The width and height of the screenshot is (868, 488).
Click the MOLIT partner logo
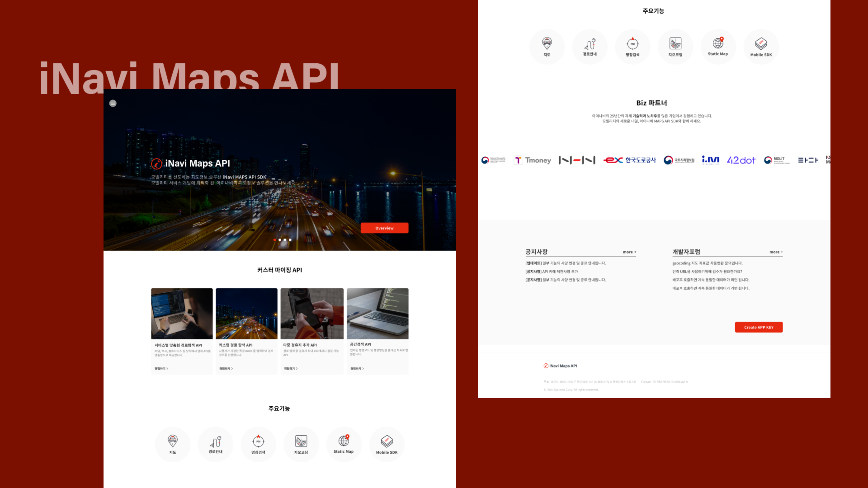coord(777,160)
